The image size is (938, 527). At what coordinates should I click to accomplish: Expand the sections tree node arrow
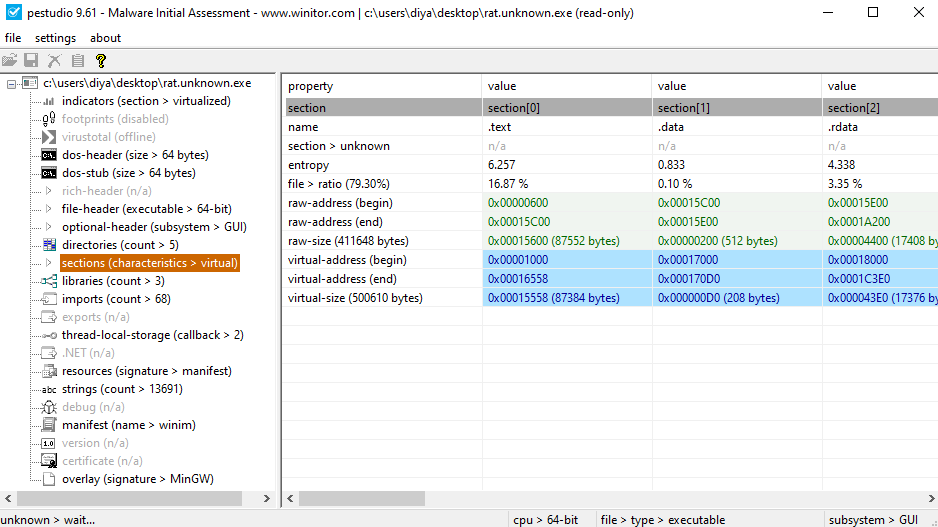pyautogui.click(x=49, y=263)
